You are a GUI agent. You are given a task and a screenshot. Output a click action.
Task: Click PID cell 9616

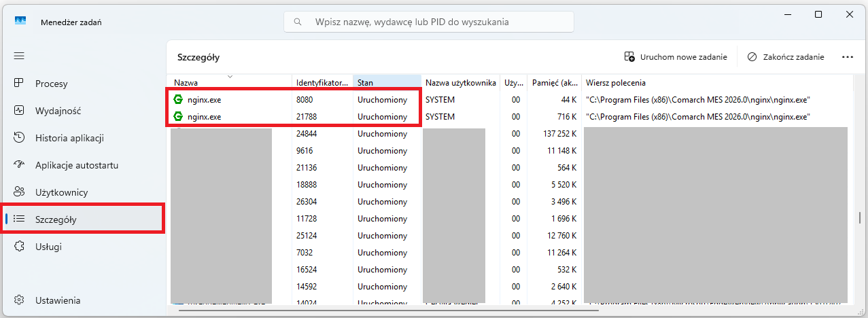click(x=305, y=151)
